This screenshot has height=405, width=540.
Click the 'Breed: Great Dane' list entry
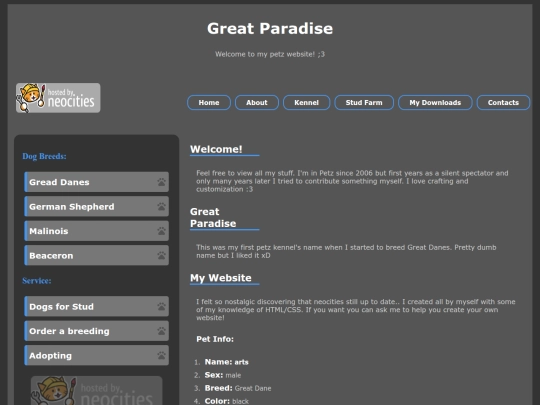coord(238,388)
